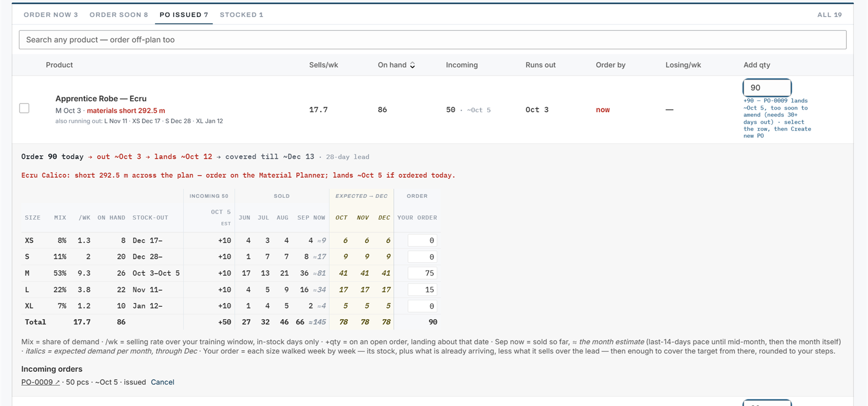Click the 'materials short 292.5 m' warning
This screenshot has width=868, height=406.
coord(126,111)
